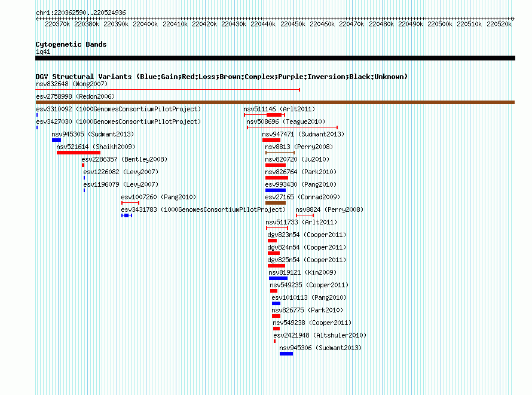The width and height of the screenshot is (532, 395).
Task: Select dgv823n54 (Cooper2011) label
Action: pyautogui.click(x=307, y=235)
